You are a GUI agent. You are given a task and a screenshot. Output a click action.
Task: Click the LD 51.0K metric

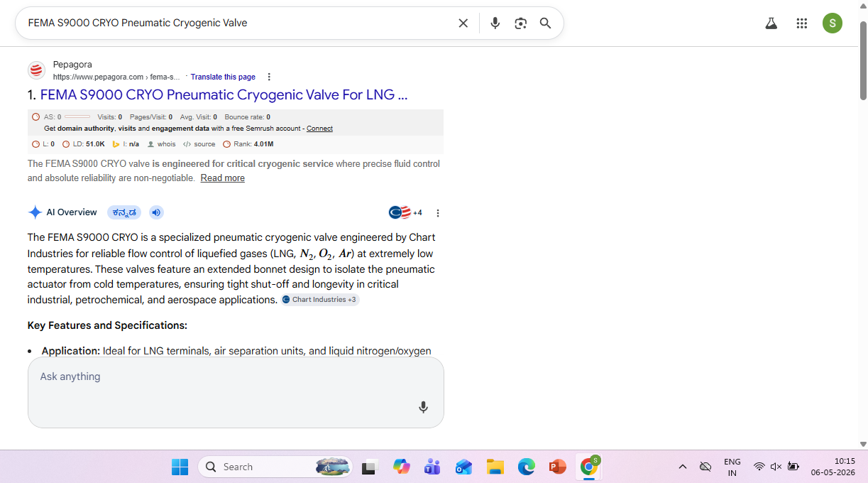point(84,144)
